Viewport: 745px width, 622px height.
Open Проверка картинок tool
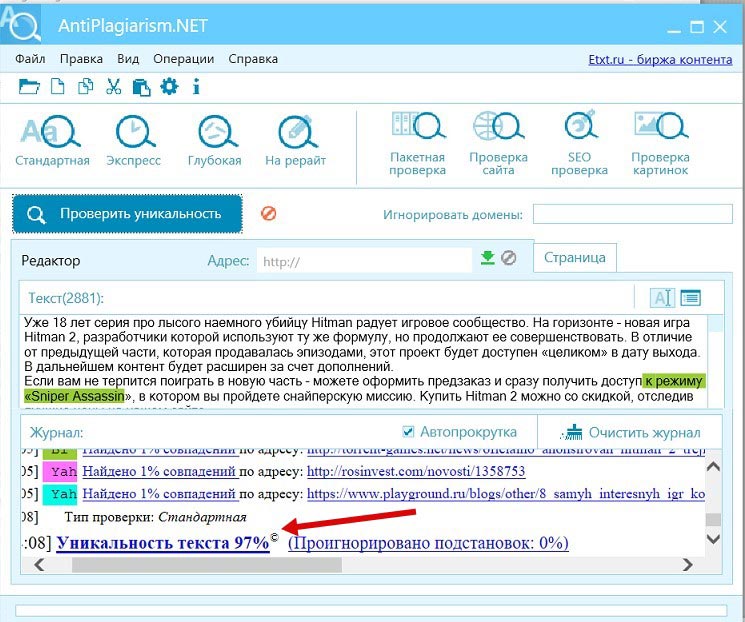(660, 143)
